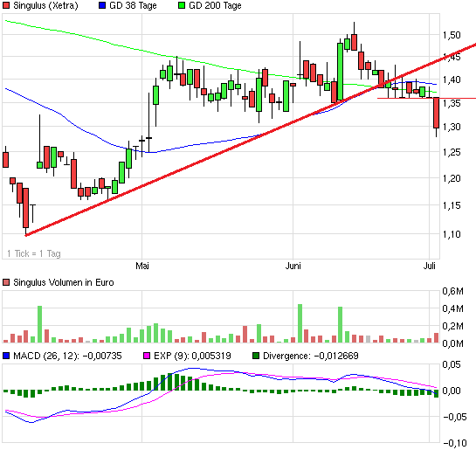This screenshot has height=450, width=476.
Task: Click the 1,35 price axis label
Action: 452,103
